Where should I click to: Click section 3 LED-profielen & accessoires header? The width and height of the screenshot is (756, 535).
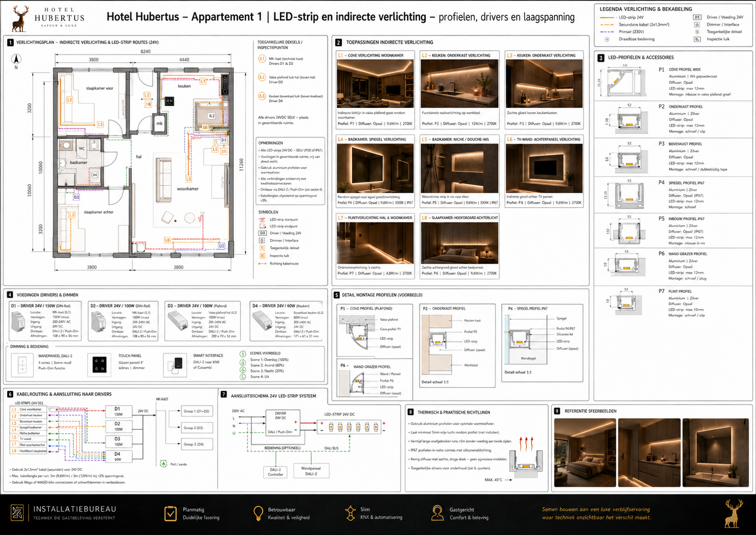(636, 58)
